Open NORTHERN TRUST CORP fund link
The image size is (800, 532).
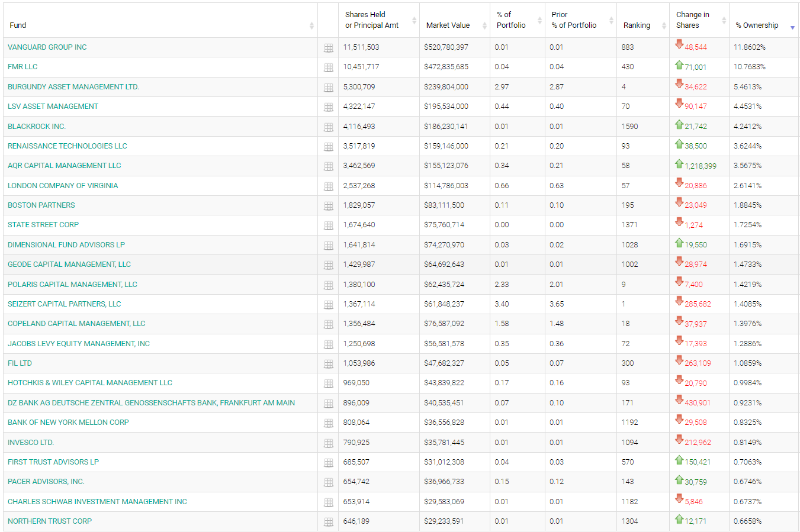click(x=50, y=521)
